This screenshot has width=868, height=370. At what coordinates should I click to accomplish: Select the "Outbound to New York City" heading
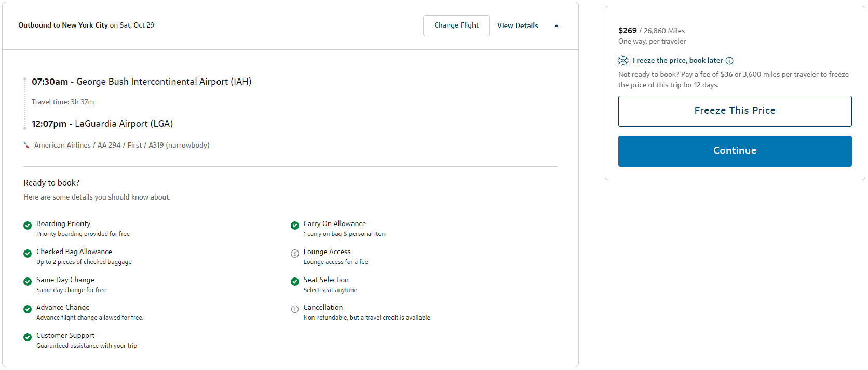click(x=63, y=25)
